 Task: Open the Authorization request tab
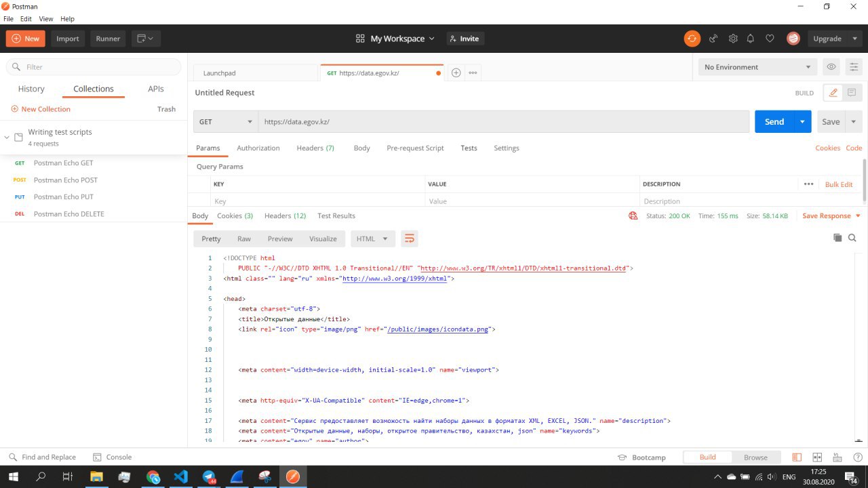click(x=258, y=148)
